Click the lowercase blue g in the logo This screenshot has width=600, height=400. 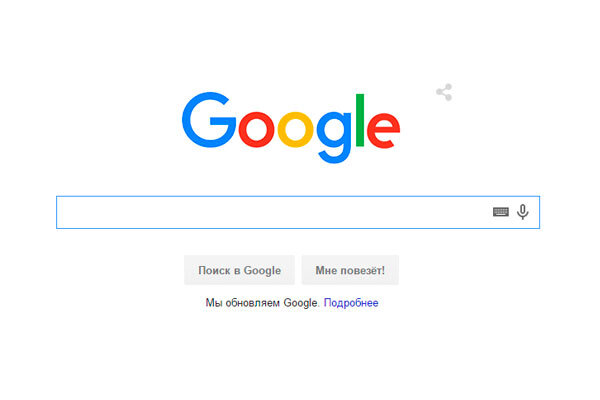pos(334,137)
